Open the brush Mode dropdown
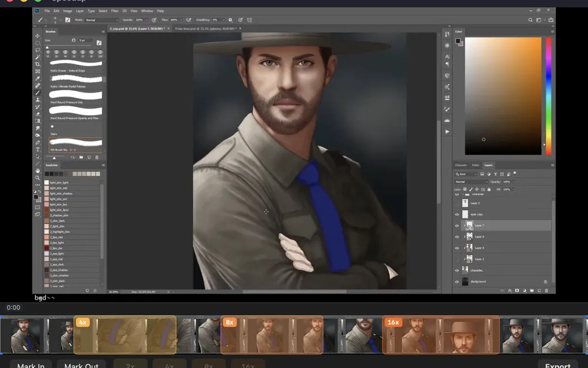 pyautogui.click(x=102, y=20)
